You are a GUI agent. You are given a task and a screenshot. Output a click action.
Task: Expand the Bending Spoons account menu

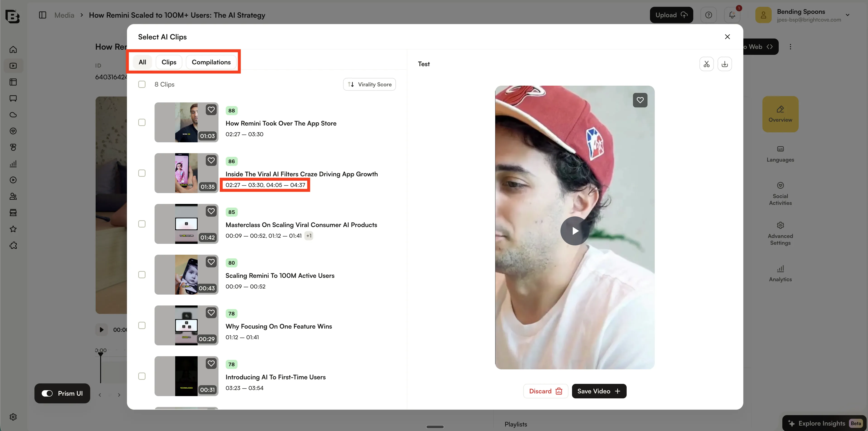tap(847, 15)
